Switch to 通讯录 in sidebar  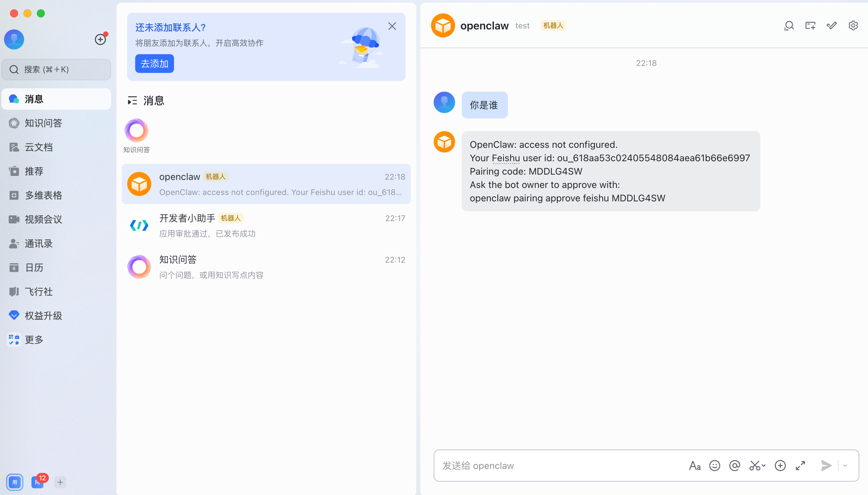[x=38, y=243]
